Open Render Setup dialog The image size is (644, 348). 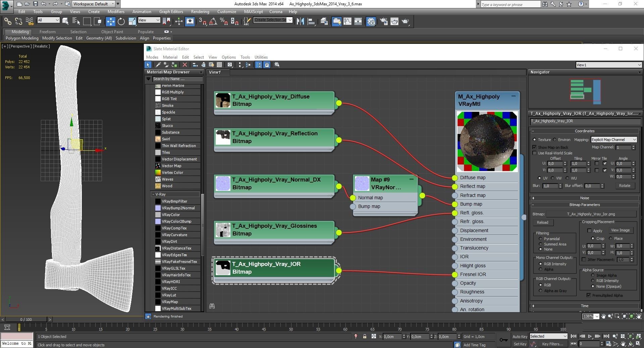pyautogui.click(x=384, y=21)
